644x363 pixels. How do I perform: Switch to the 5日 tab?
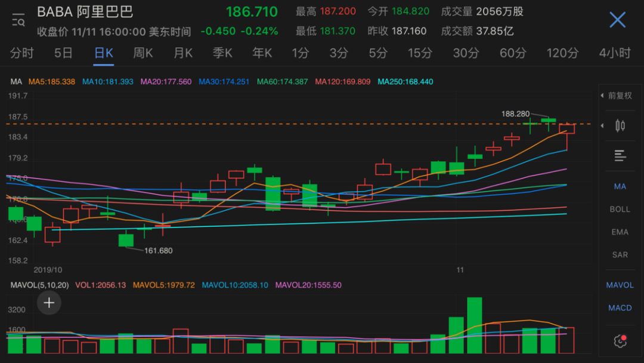click(63, 53)
